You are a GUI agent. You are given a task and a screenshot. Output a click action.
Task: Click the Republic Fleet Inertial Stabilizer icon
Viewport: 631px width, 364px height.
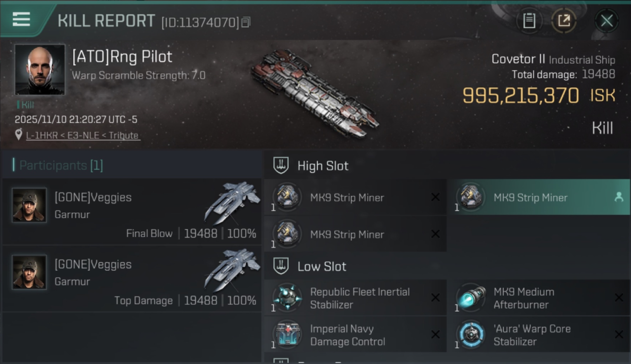pyautogui.click(x=287, y=298)
